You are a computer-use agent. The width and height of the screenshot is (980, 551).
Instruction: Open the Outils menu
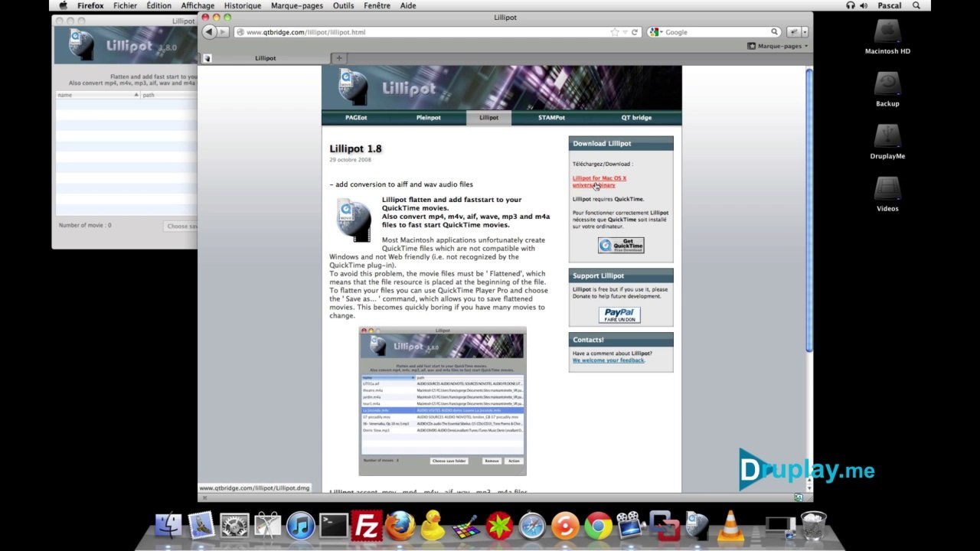343,5
